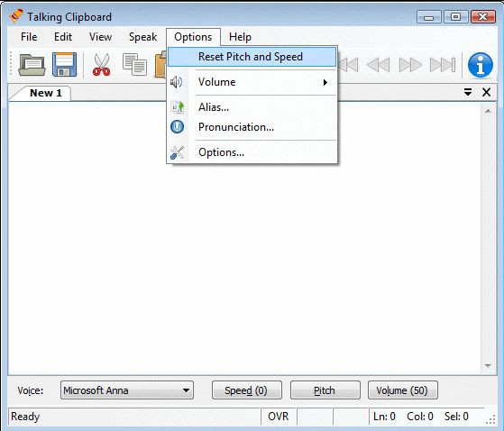The height and width of the screenshot is (431, 504).
Task: Maximize the Talking Clipboard window
Action: (x=456, y=17)
